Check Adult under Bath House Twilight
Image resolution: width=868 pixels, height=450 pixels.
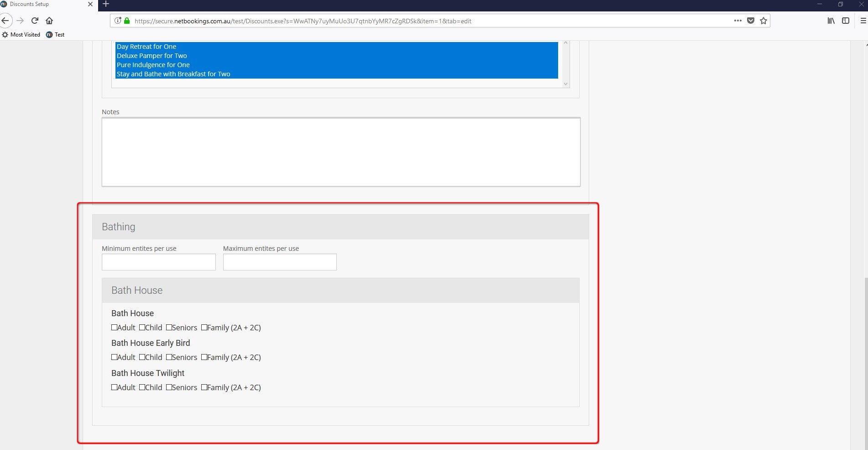click(115, 387)
